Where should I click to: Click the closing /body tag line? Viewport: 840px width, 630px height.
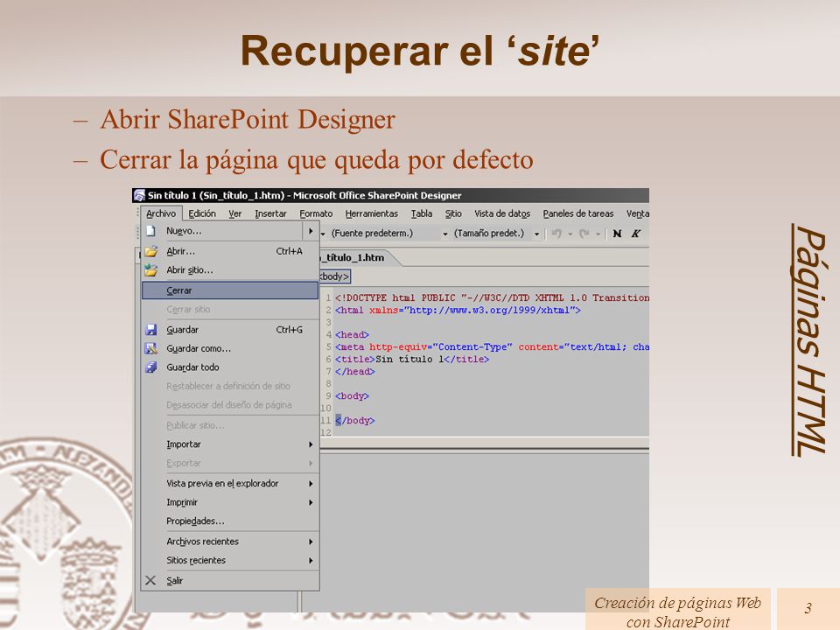click(x=355, y=421)
